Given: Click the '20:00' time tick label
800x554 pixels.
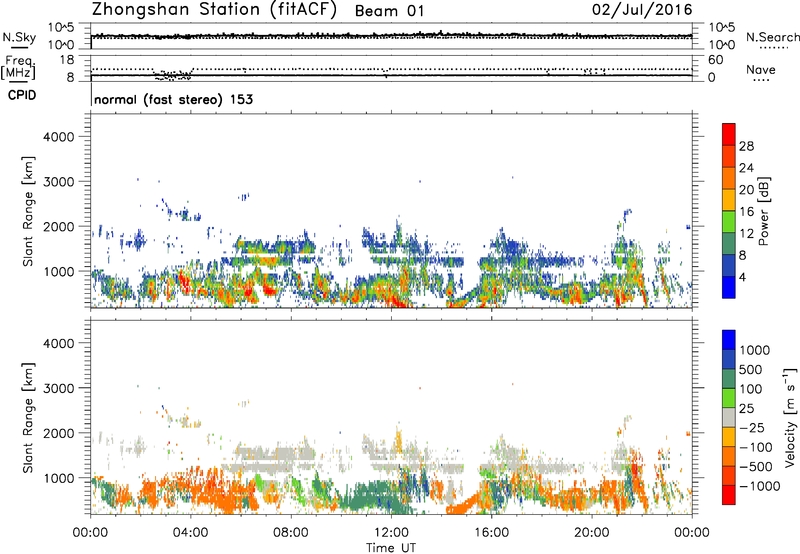Looking at the screenshot, I should click(592, 533).
